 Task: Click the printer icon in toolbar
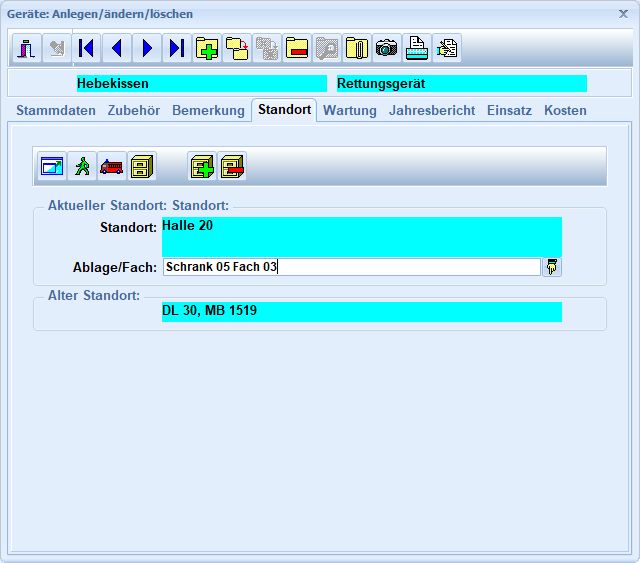pyautogui.click(x=417, y=48)
